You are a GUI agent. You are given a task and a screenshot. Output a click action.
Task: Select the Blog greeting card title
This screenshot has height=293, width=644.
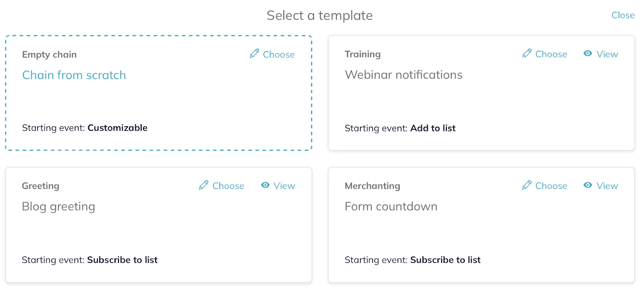58,207
